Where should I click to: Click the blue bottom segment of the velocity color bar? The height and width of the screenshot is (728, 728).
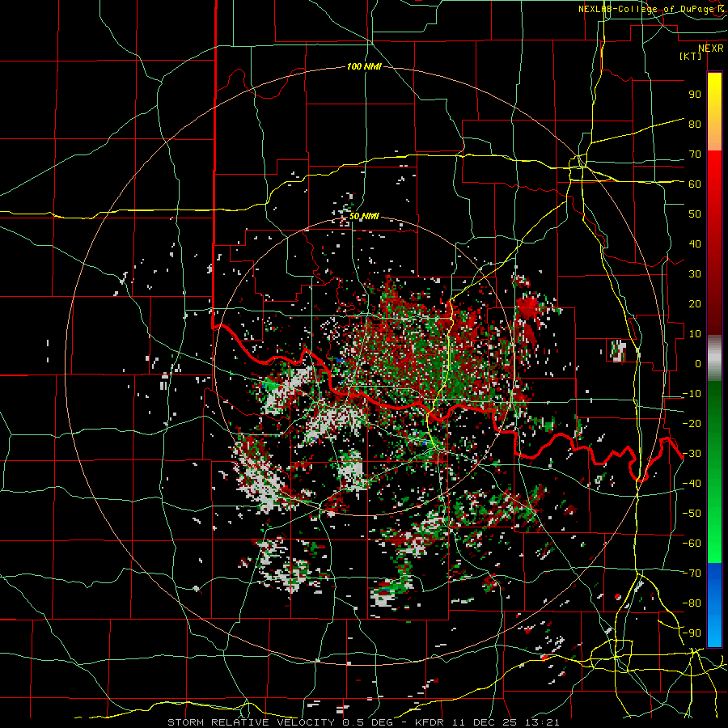pos(714,604)
